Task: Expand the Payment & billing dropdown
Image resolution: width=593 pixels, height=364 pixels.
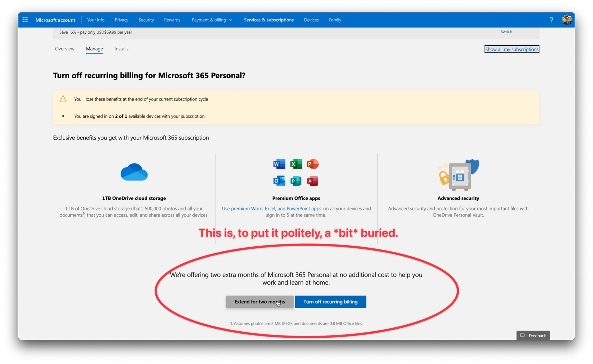Action: click(212, 20)
